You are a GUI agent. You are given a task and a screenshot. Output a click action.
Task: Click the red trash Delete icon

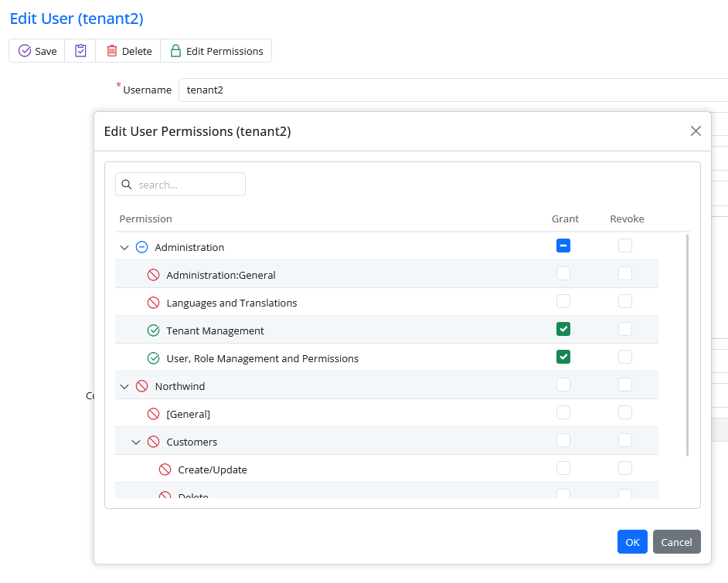(x=112, y=51)
